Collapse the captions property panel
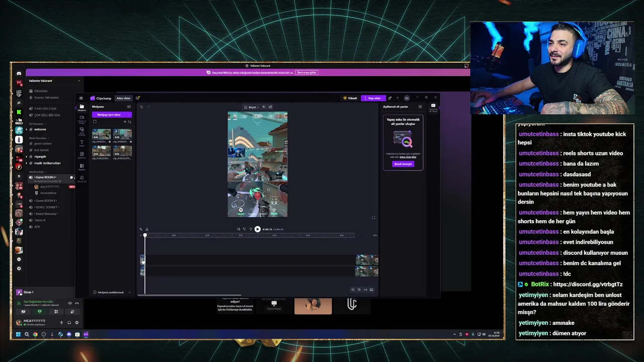The width and height of the screenshot is (644, 362). click(420, 107)
